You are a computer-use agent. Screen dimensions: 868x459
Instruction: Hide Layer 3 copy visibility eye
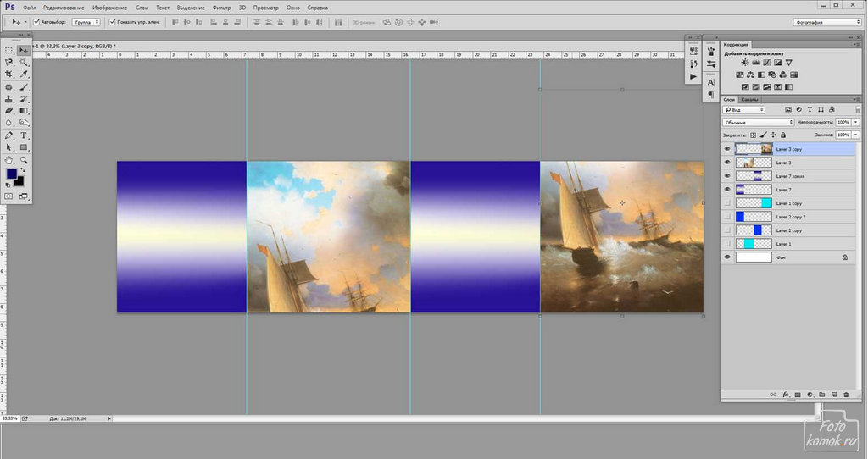pos(727,149)
